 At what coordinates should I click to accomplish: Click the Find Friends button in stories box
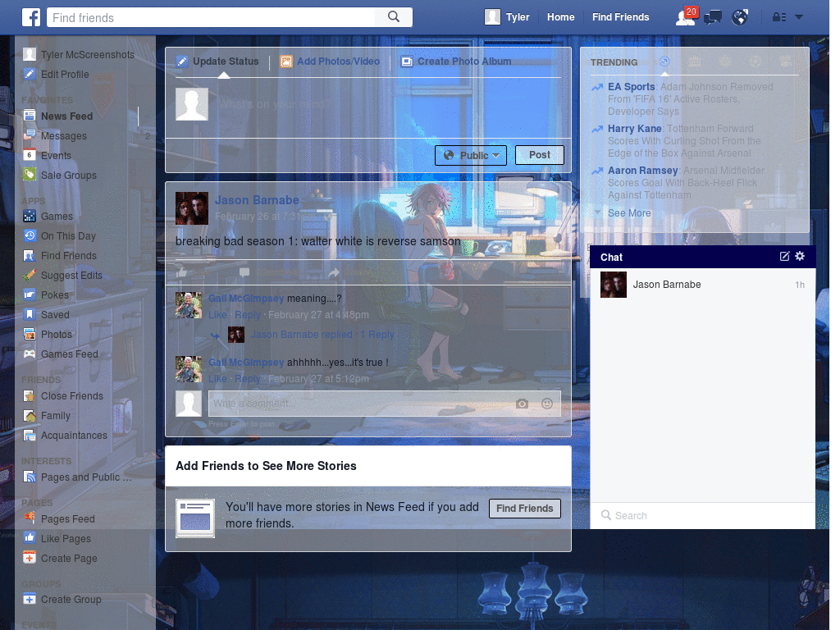click(x=524, y=509)
